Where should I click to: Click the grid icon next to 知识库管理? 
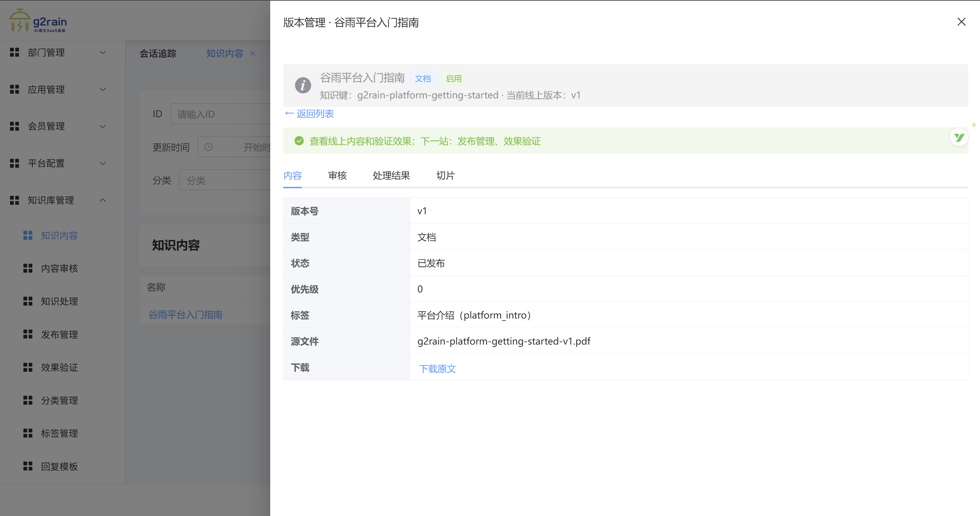(14, 200)
